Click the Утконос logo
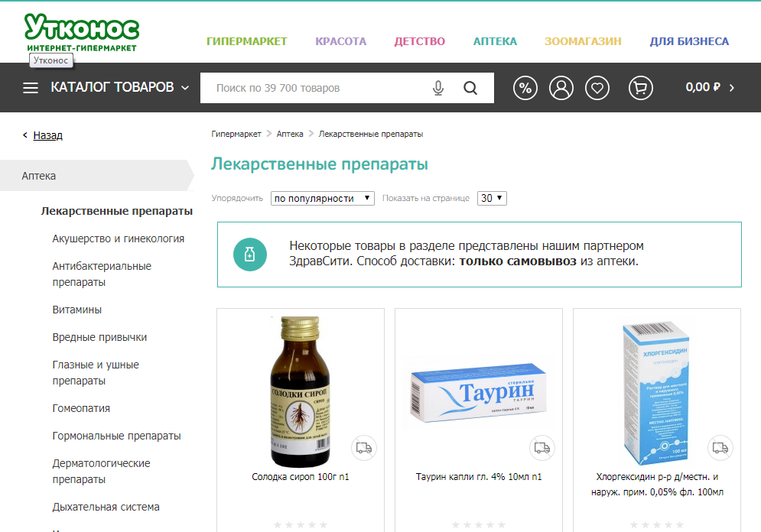 (x=82, y=33)
